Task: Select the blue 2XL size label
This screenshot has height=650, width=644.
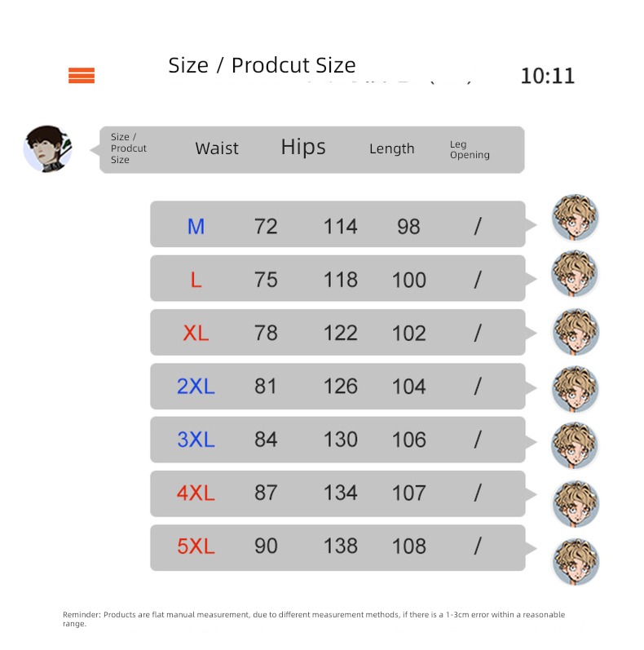Action: 196,387
